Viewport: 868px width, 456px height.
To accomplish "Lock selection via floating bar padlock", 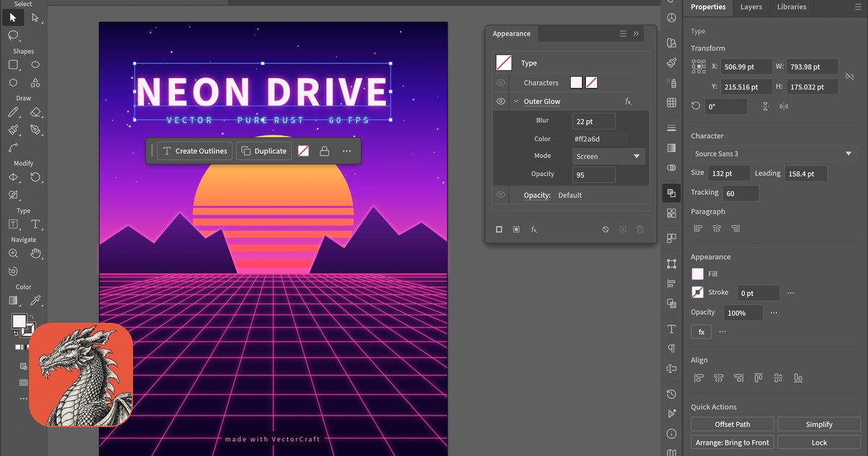I will tap(325, 151).
